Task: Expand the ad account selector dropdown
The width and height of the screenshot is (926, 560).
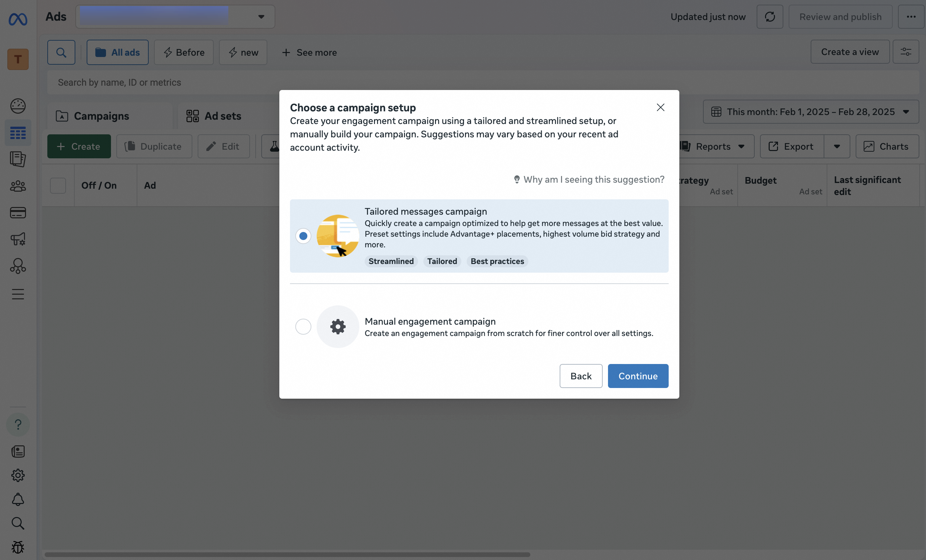Action: (261, 17)
